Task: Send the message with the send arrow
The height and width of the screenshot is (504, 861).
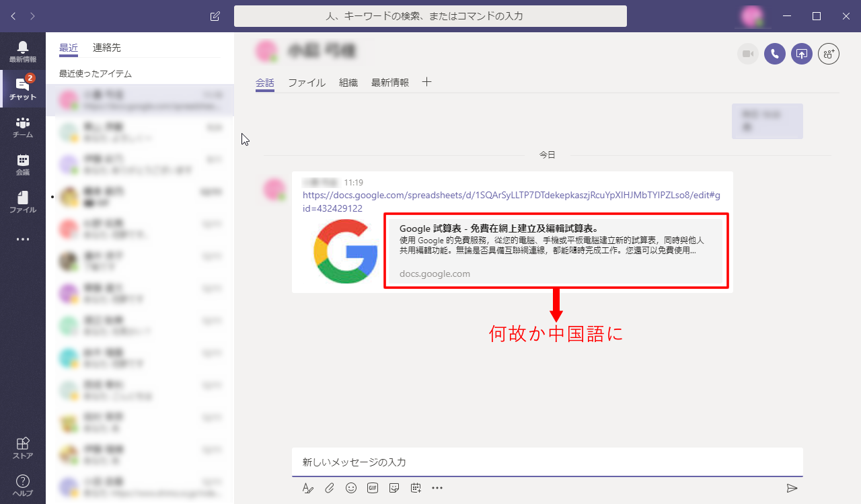Action: click(x=792, y=488)
